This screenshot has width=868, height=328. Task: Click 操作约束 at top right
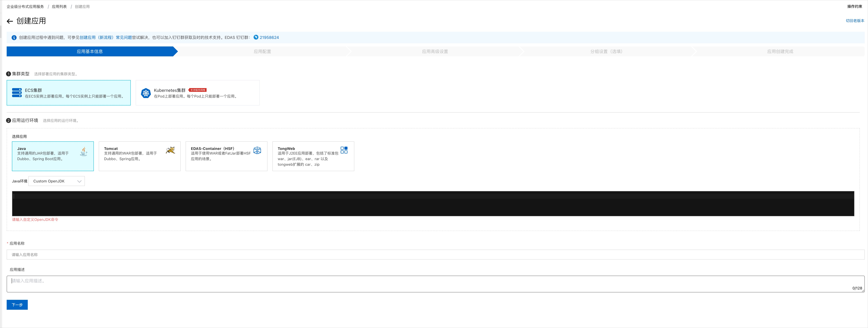[855, 6]
